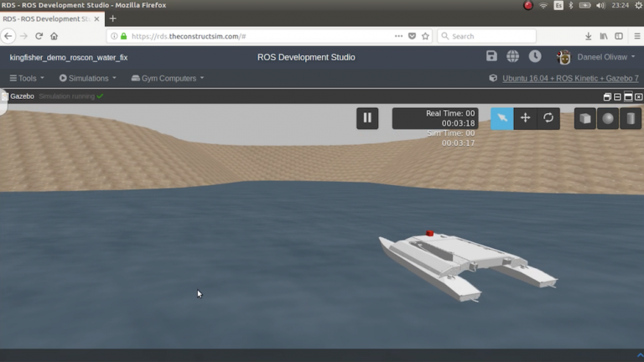
Task: Open a new Firefox tab
Action: click(112, 18)
